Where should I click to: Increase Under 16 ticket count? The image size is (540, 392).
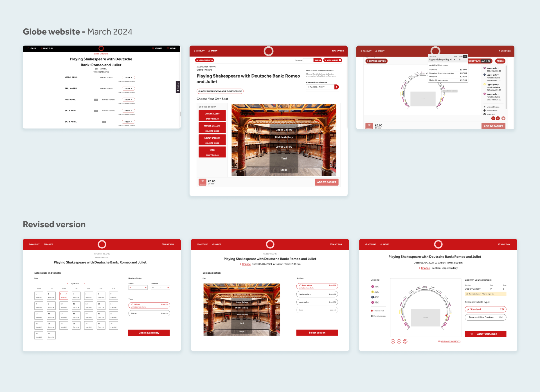pos(168,287)
